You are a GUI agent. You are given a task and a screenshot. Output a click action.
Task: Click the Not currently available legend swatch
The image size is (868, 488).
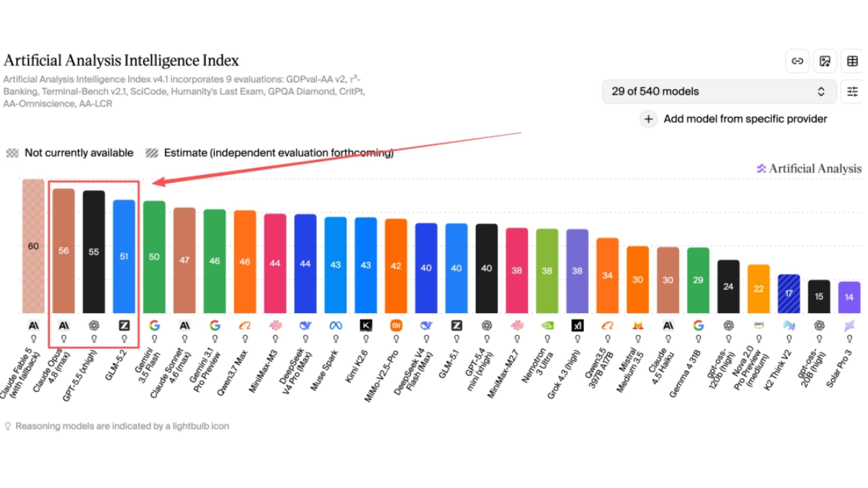point(12,153)
